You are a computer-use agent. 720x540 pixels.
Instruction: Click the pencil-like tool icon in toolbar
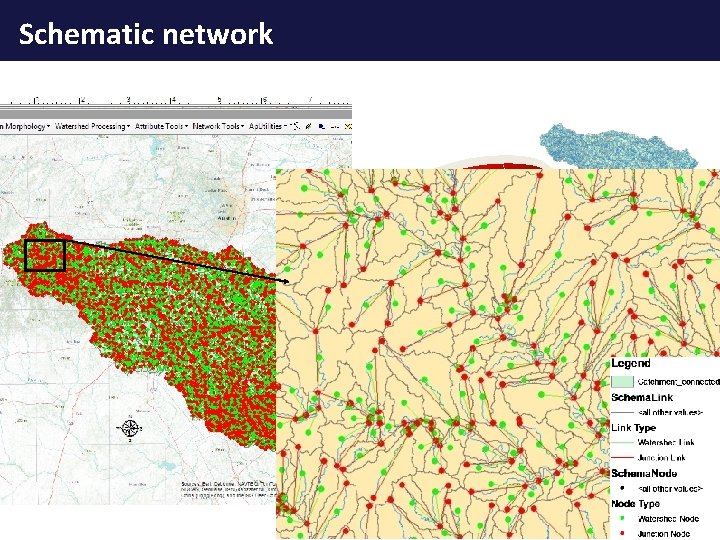point(309,126)
